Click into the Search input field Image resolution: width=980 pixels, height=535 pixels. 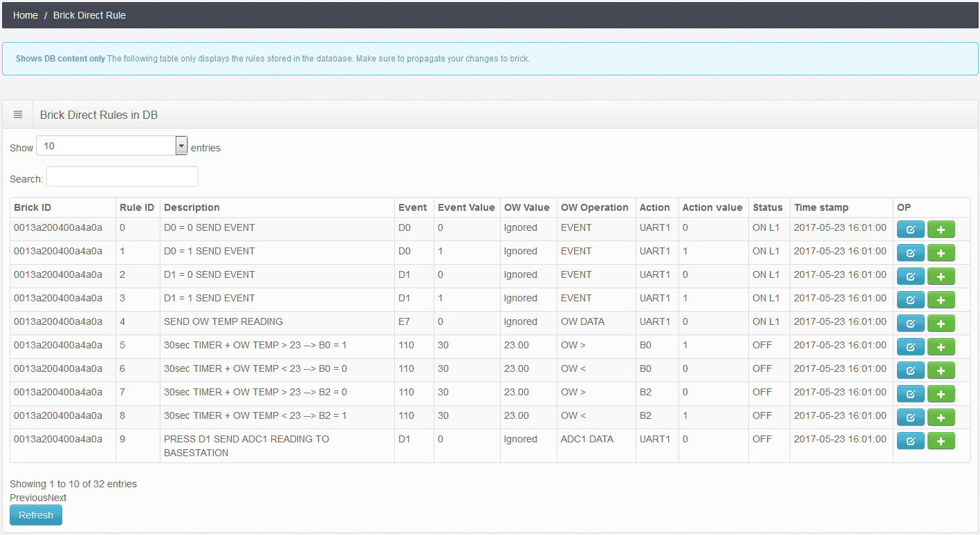[x=122, y=177]
